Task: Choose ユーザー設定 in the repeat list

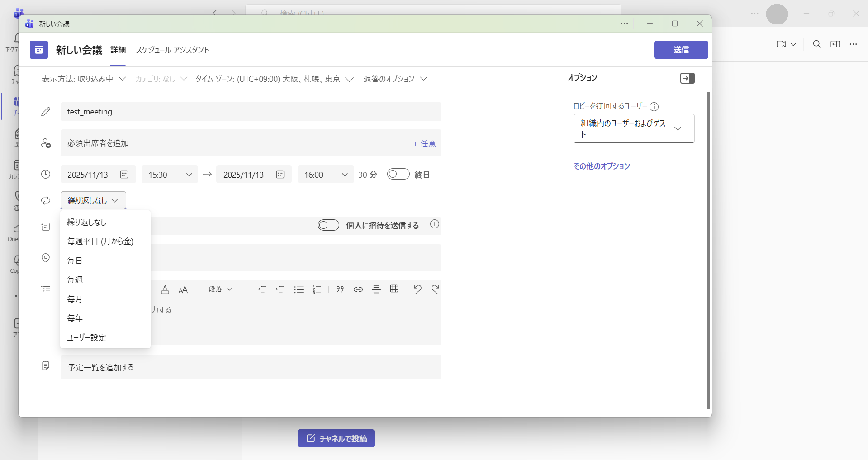Action: click(x=86, y=337)
